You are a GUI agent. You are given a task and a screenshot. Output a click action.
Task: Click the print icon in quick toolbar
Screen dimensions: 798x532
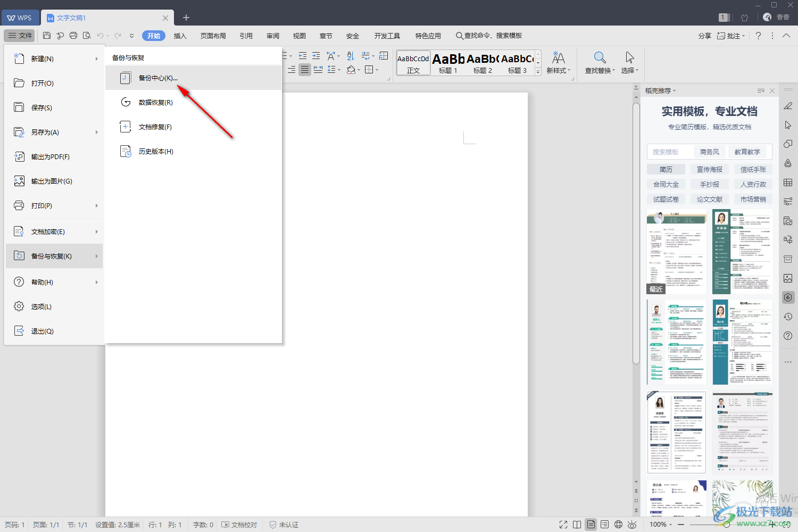point(73,36)
